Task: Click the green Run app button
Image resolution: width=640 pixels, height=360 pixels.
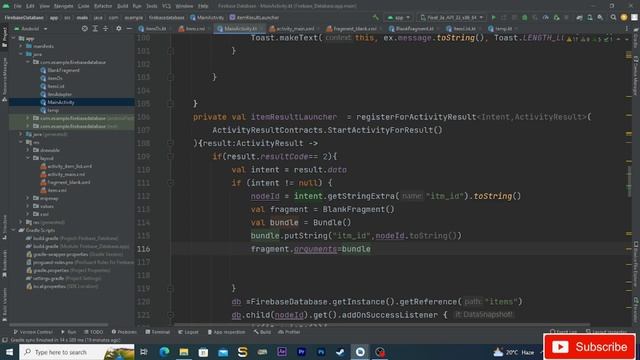Action: pyautogui.click(x=493, y=18)
